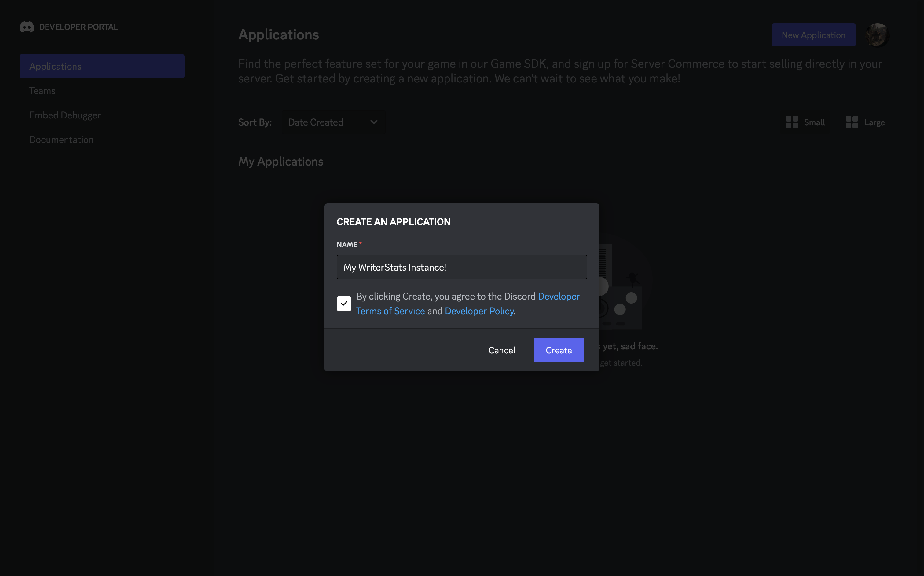The height and width of the screenshot is (576, 924).
Task: Click the CREATE AN APPLICATION dialog title
Action: coord(394,222)
